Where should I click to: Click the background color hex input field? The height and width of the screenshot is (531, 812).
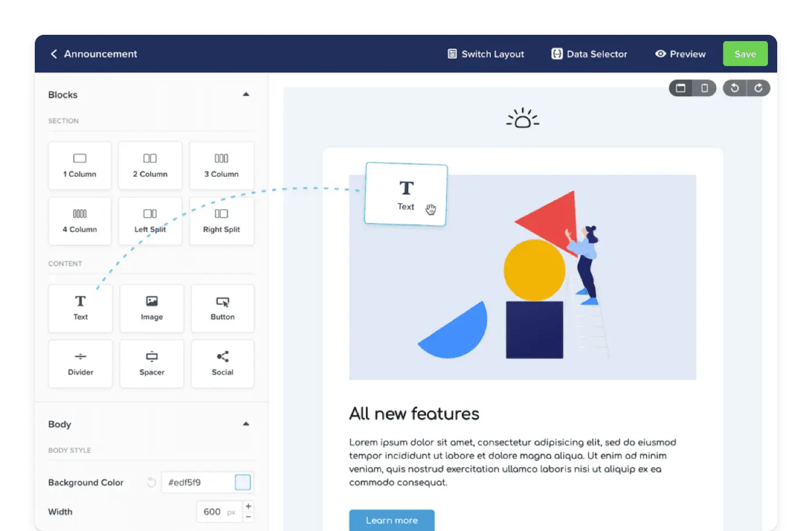pyautogui.click(x=197, y=482)
